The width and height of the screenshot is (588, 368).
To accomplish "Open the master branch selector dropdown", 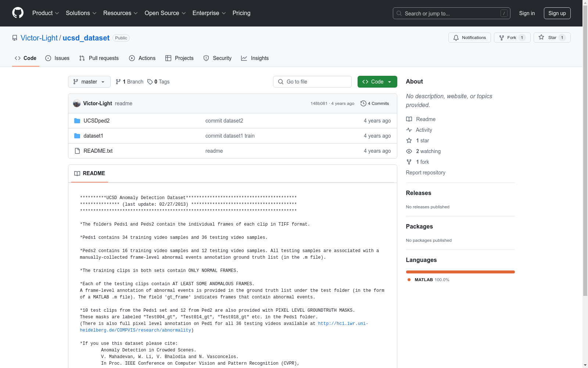I will point(89,82).
